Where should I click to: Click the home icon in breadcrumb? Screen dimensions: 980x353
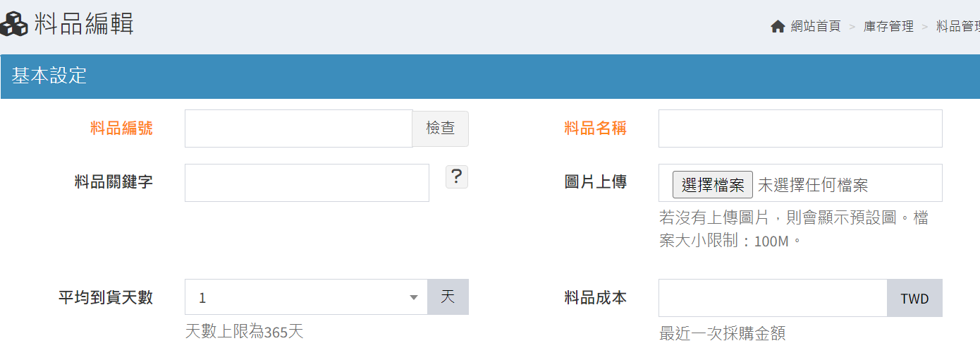(778, 27)
